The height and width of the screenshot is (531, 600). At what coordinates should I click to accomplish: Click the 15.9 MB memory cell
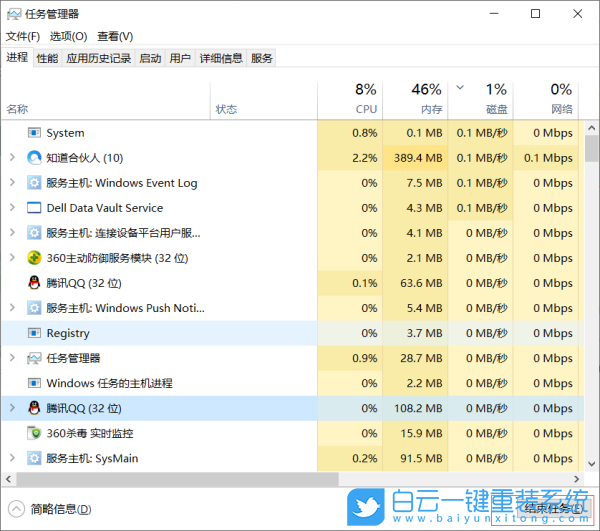click(x=415, y=433)
